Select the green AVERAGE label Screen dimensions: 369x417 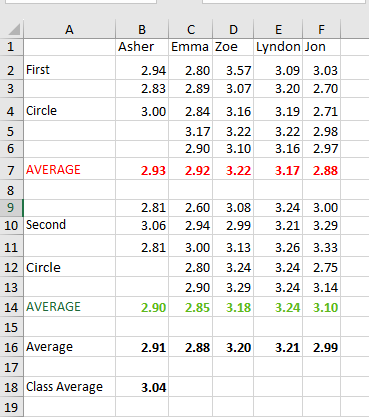pyautogui.click(x=69, y=307)
